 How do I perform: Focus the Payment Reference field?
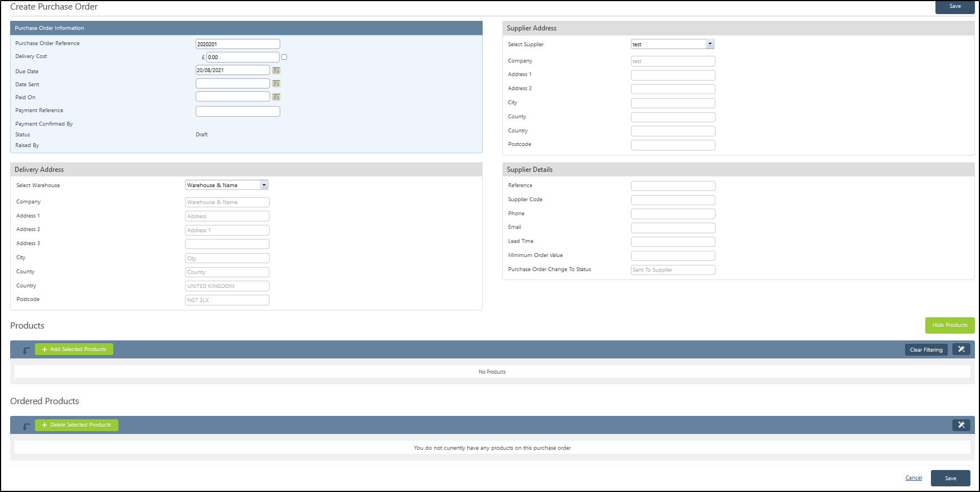coord(238,111)
